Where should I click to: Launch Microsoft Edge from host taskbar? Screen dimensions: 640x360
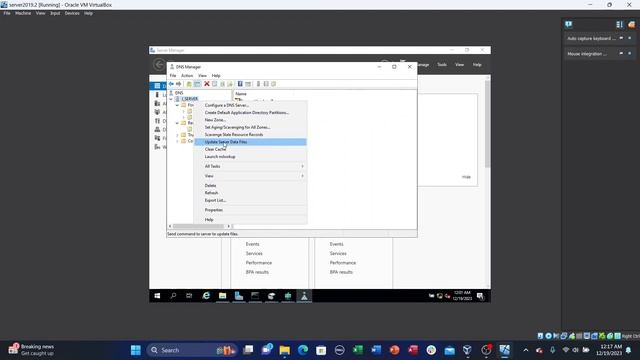(303, 350)
